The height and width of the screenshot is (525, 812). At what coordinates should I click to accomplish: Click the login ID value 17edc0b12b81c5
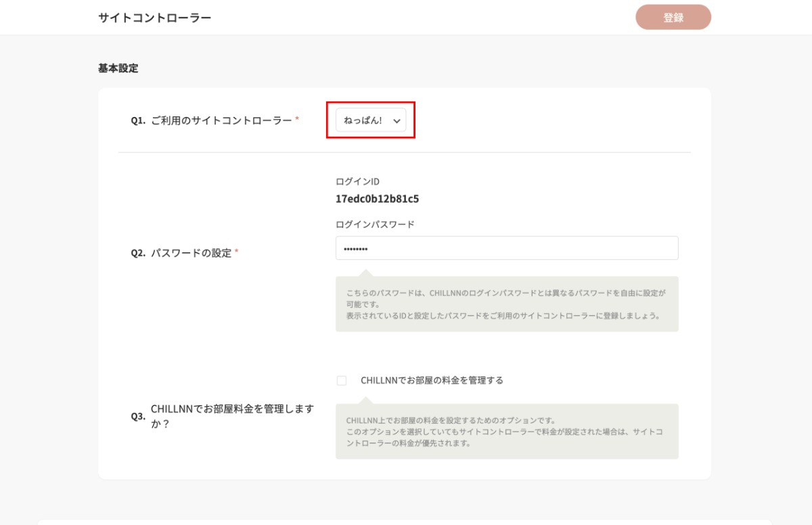pos(377,200)
